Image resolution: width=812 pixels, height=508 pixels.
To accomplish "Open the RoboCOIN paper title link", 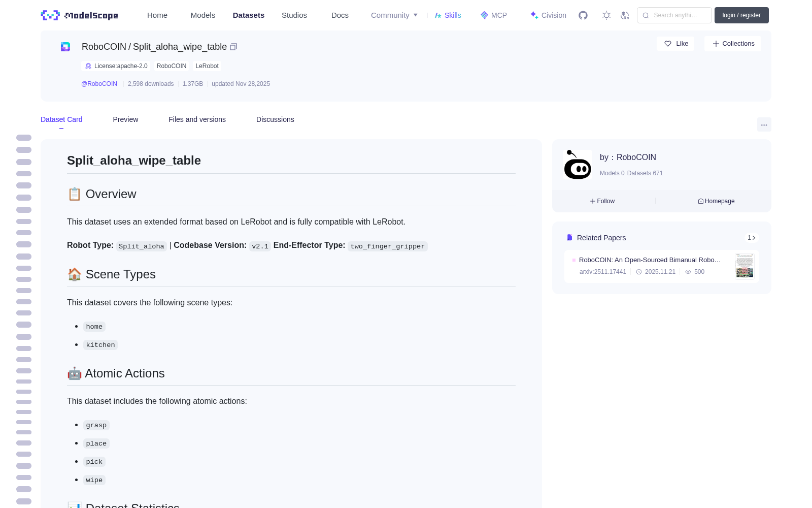I will 650,260.
